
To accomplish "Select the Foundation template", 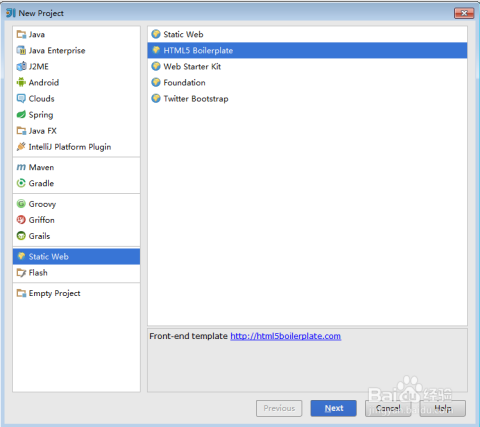I will (307, 82).
